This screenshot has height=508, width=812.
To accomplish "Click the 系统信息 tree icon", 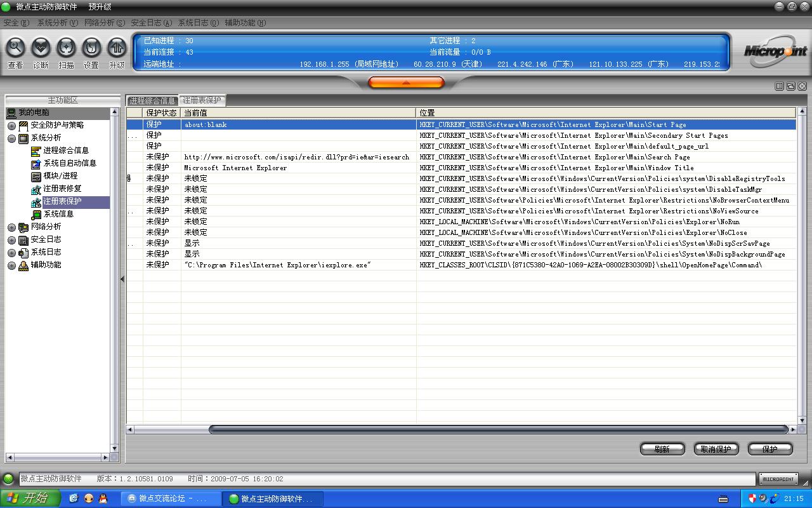I will (x=36, y=215).
